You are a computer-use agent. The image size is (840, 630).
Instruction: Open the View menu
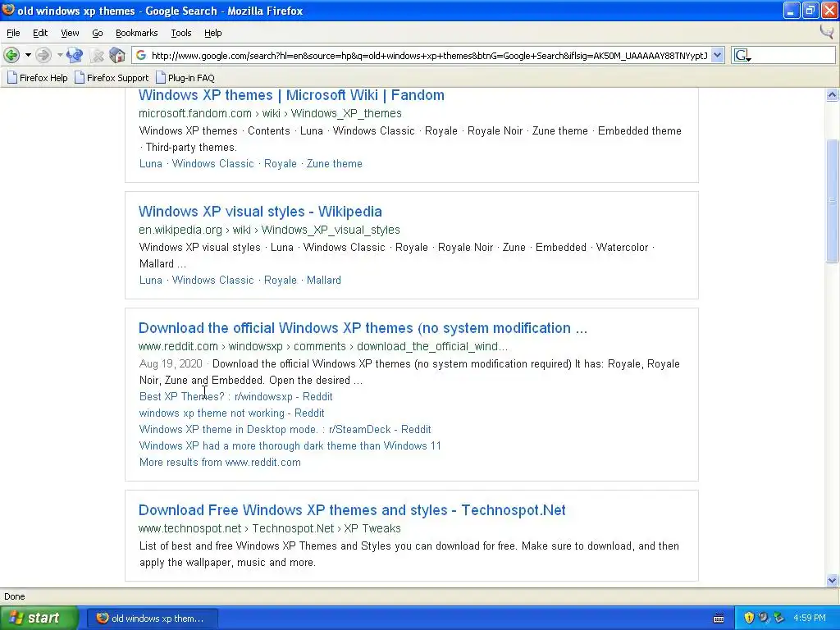click(x=70, y=33)
